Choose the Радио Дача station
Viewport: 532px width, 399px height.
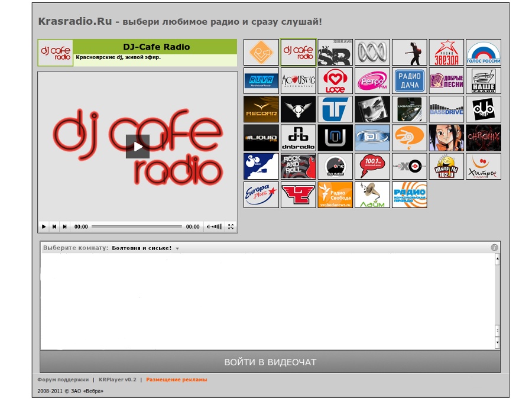(x=410, y=81)
